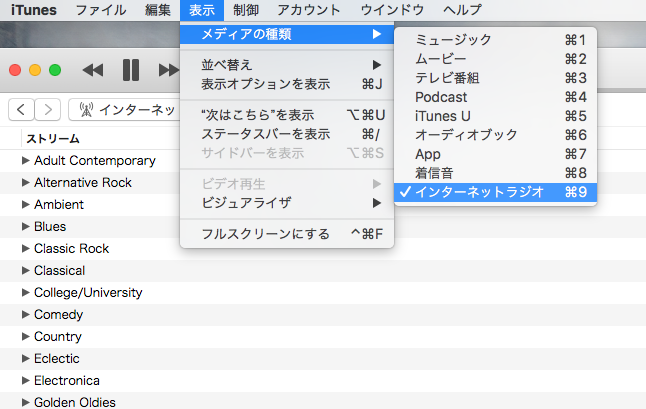Open the 編集 menu

pos(158,10)
